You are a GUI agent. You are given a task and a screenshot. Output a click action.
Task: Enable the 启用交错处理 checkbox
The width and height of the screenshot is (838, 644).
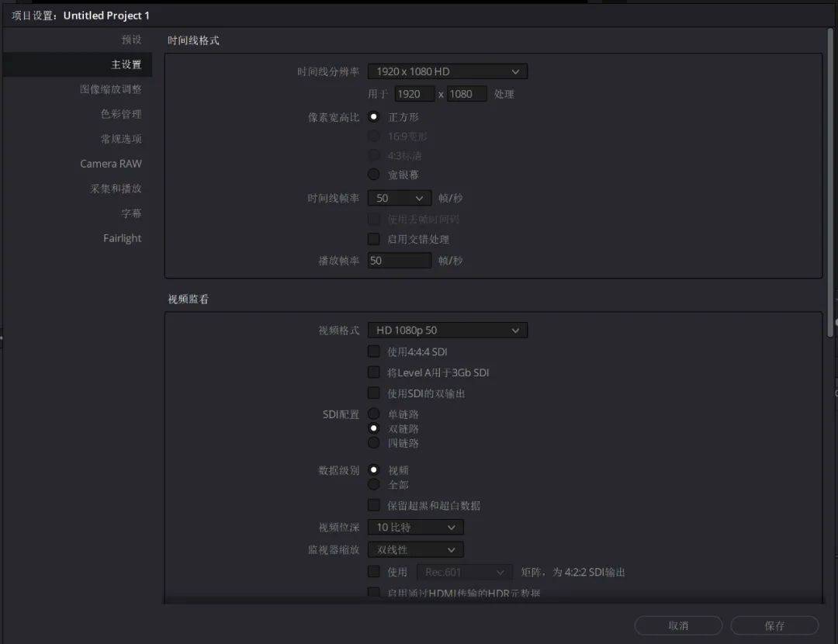pyautogui.click(x=373, y=239)
